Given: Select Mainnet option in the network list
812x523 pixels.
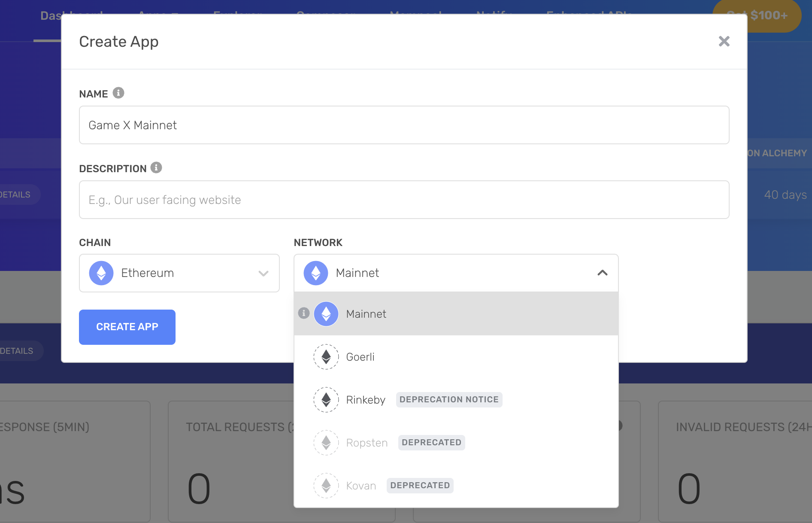Looking at the screenshot, I should tap(456, 314).
